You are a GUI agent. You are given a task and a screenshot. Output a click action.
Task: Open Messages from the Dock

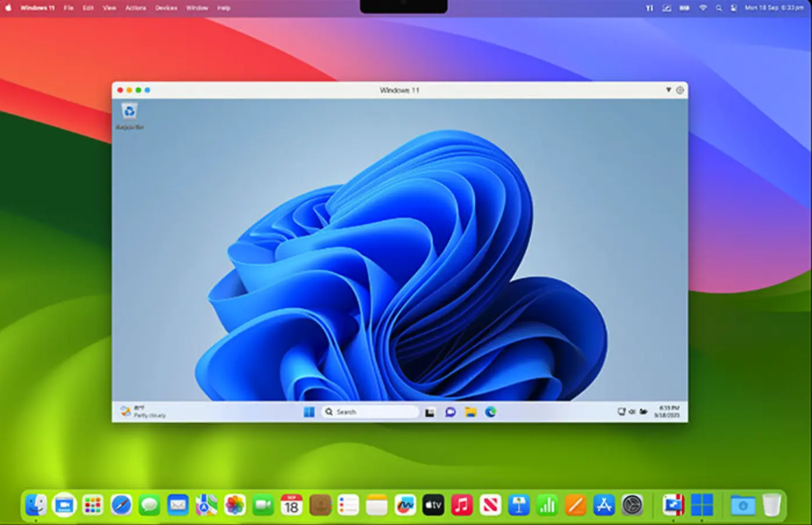point(150,505)
